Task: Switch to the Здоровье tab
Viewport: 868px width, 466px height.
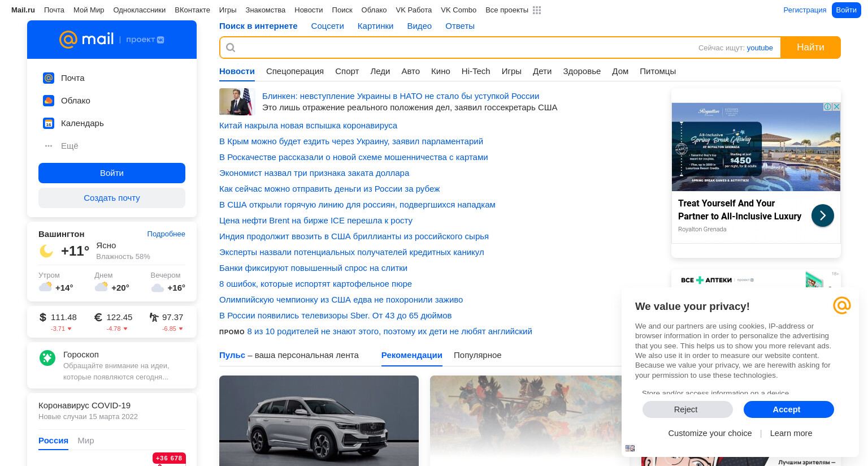Action: [x=581, y=71]
